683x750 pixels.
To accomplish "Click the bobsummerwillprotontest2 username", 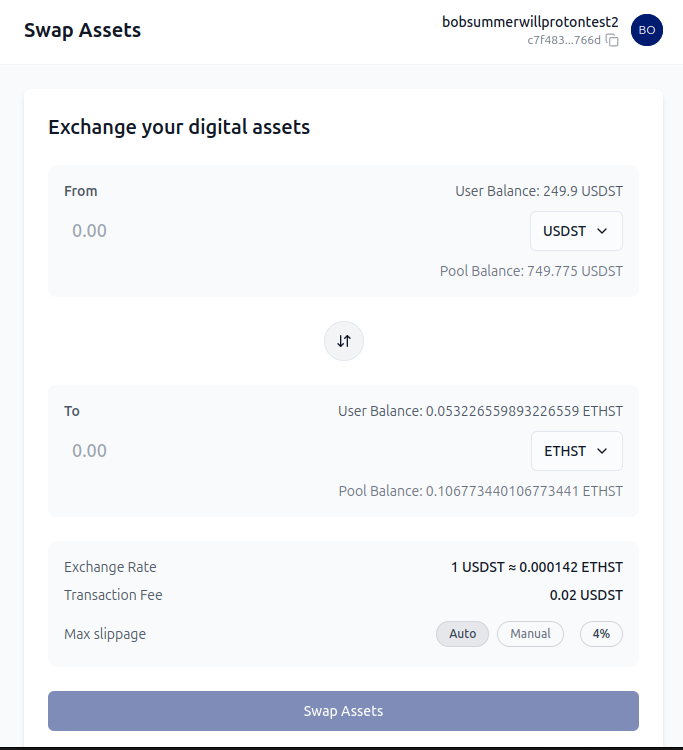I will 530,22.
